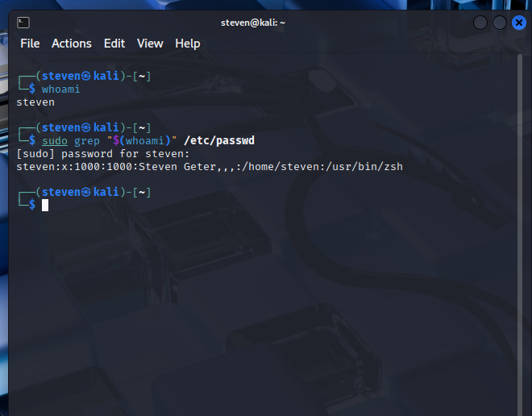532x416 pixels.
Task: Click the 'steven' output under whoami
Action: coord(35,102)
